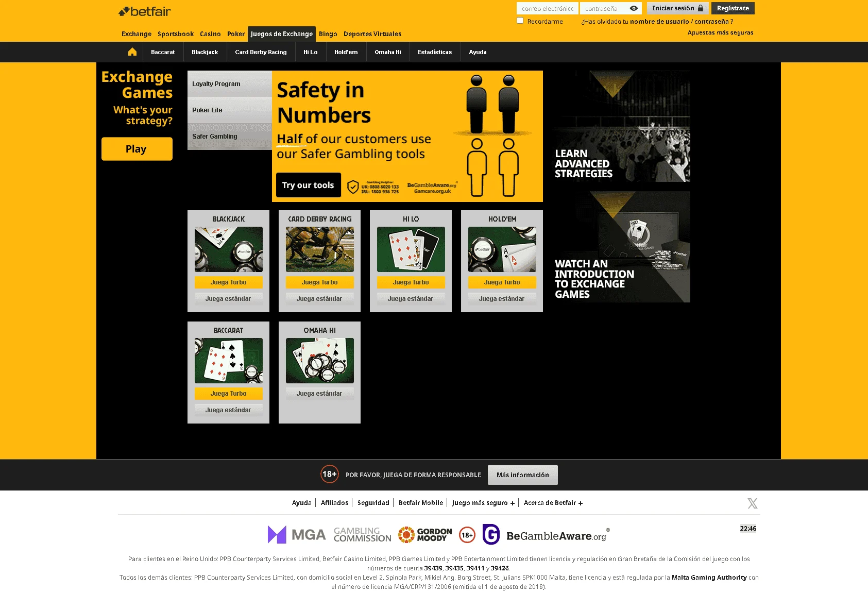Screen dimensions: 868x592
Task: Switch to the Sportsbook tab
Action: click(x=176, y=34)
